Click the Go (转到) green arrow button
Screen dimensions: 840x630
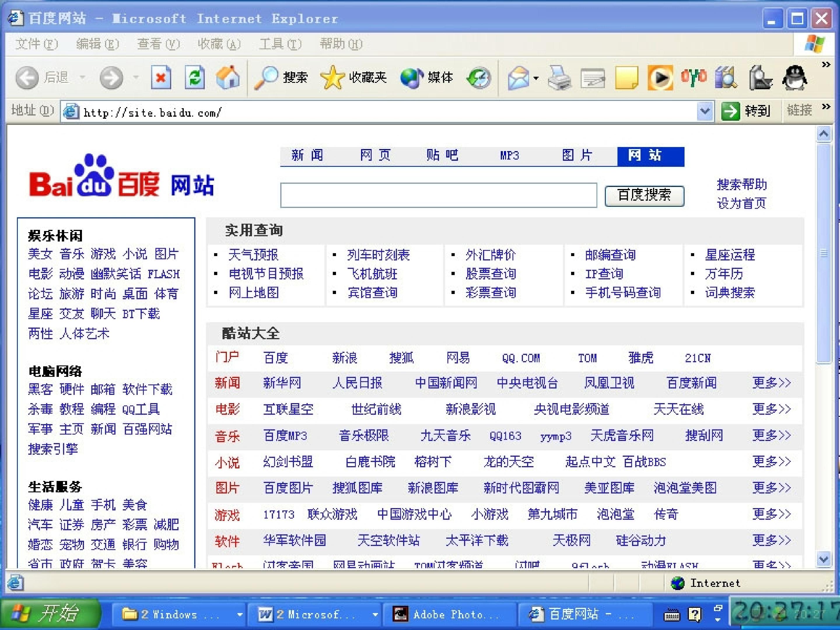pos(746,111)
